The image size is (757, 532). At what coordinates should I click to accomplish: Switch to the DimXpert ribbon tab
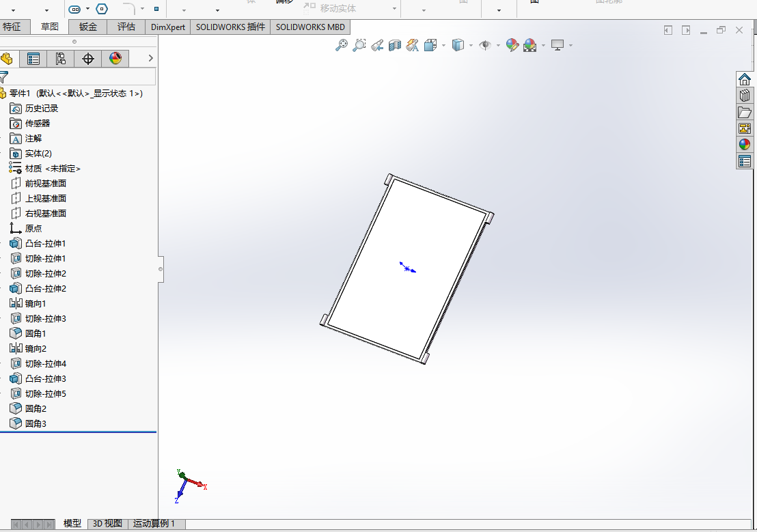(168, 27)
